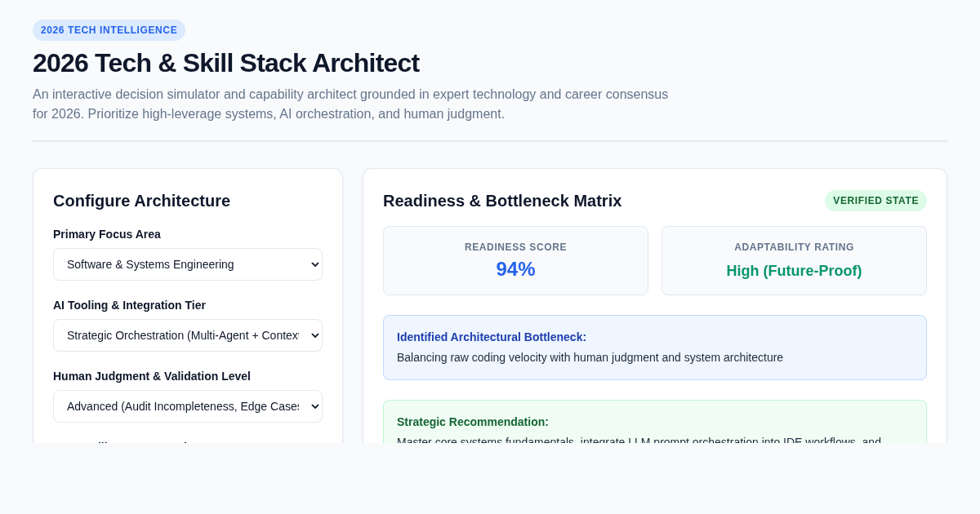
Task: Click the Primary Focus Area label
Action: coord(107,234)
